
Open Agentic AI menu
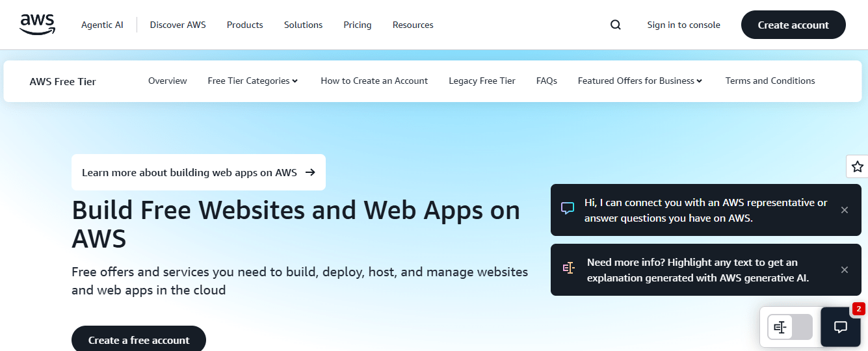click(102, 25)
